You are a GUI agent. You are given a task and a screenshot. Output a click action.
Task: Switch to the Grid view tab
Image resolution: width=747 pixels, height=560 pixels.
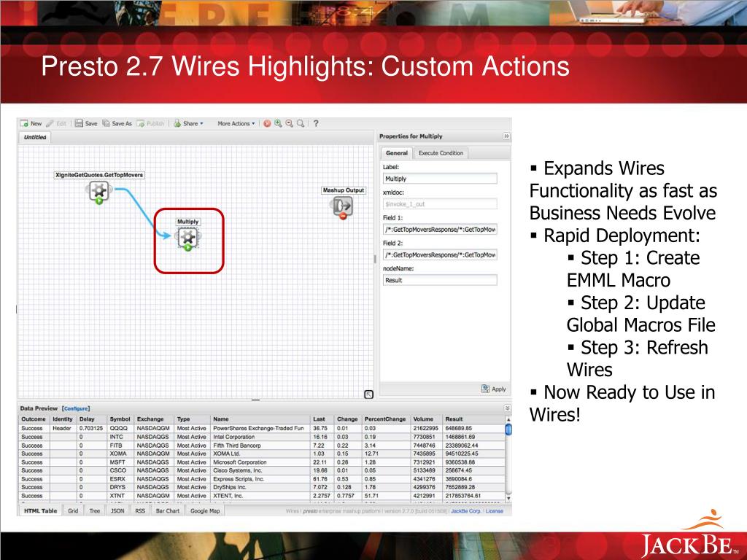73,511
